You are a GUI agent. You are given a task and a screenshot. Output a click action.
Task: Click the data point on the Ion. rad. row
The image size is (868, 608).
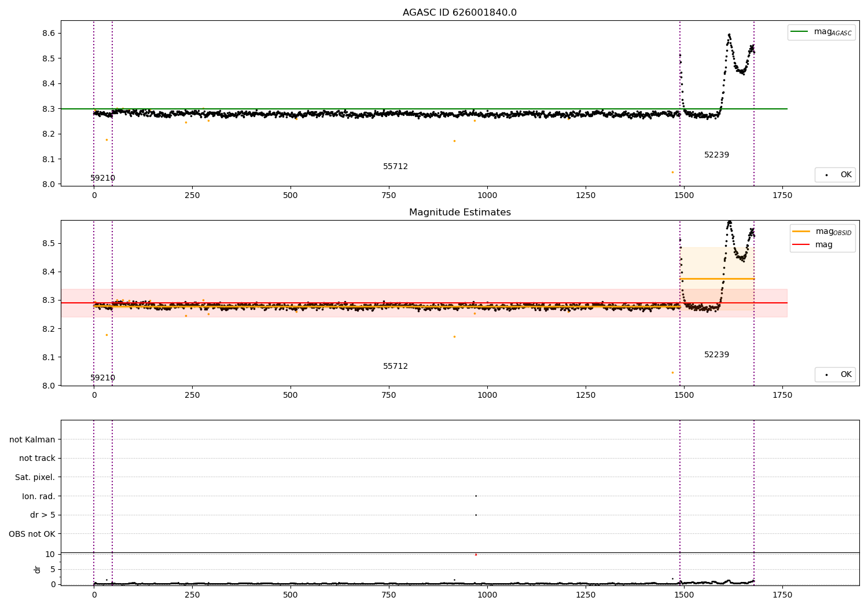point(476,496)
